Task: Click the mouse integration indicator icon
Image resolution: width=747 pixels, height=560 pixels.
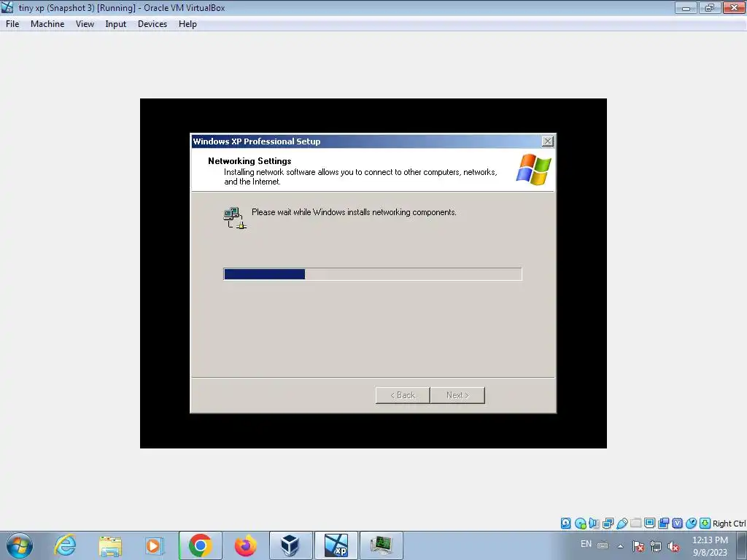Action: click(x=691, y=524)
